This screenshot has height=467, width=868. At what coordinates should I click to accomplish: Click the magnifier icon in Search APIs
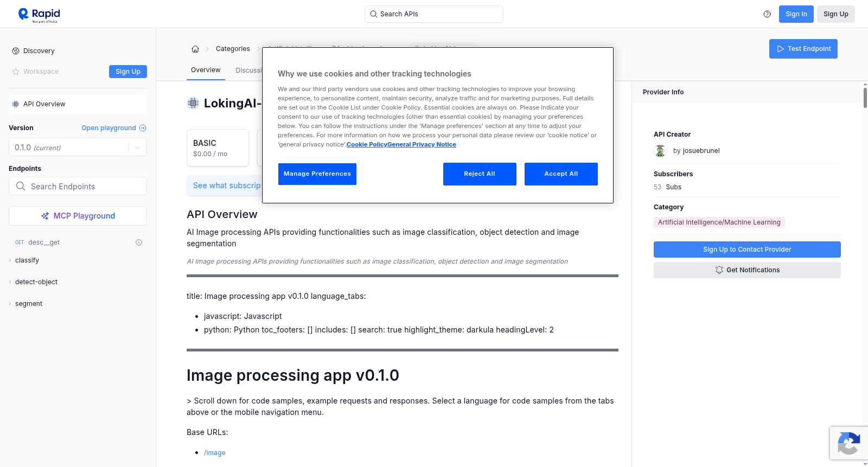pyautogui.click(x=374, y=14)
